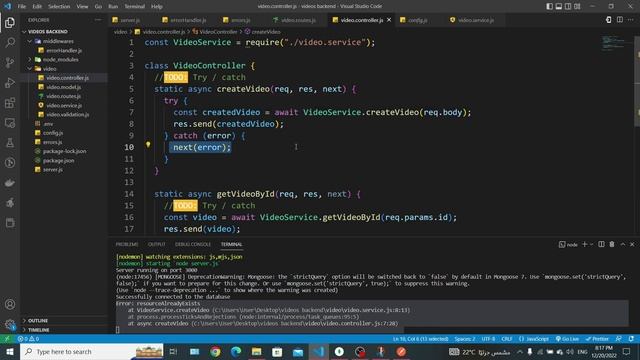Create new terminal with plus icon
Image resolution: width=640 pixels, height=360 pixels.
tap(584, 244)
